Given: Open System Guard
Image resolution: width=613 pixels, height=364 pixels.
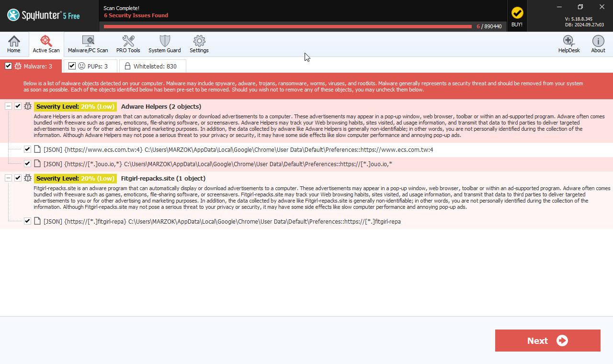Looking at the screenshot, I should 165,44.
